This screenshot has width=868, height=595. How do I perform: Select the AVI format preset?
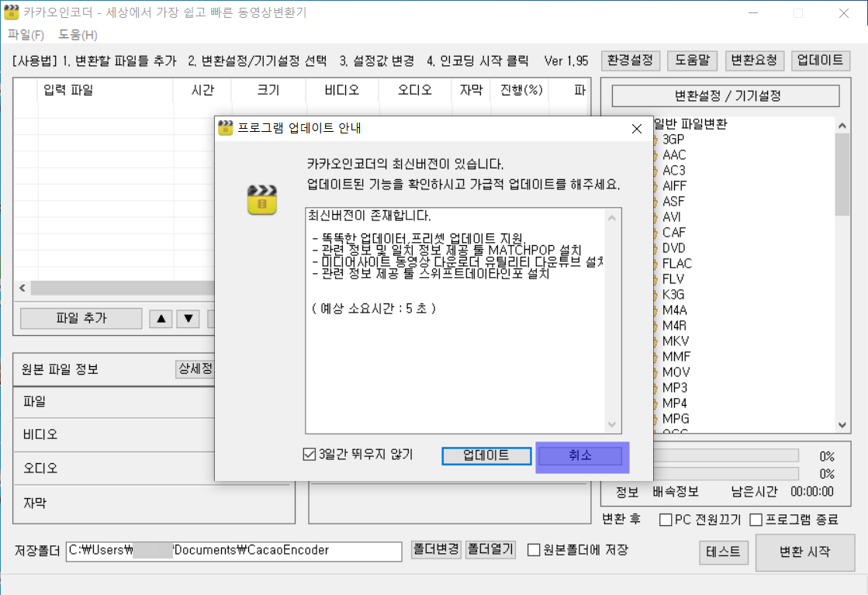672,217
